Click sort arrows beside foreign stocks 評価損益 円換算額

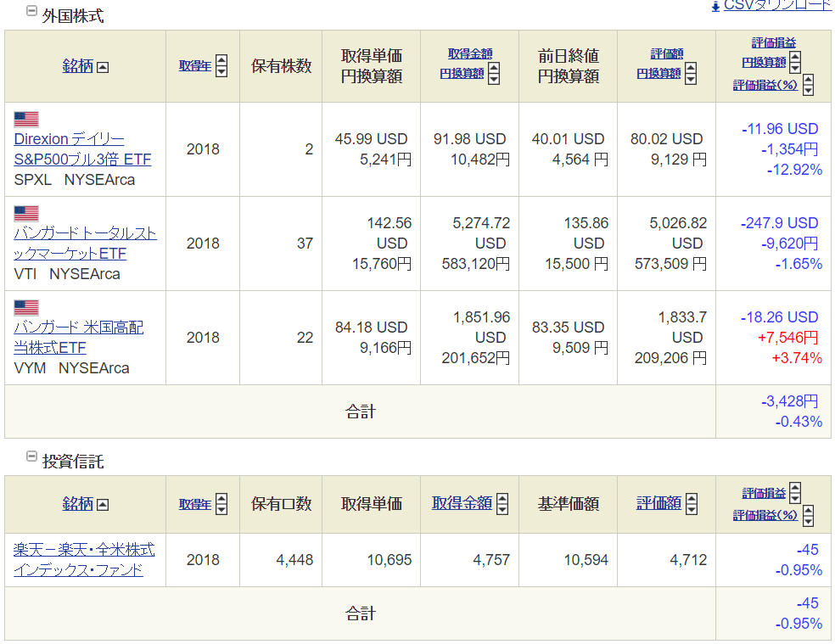click(795, 62)
